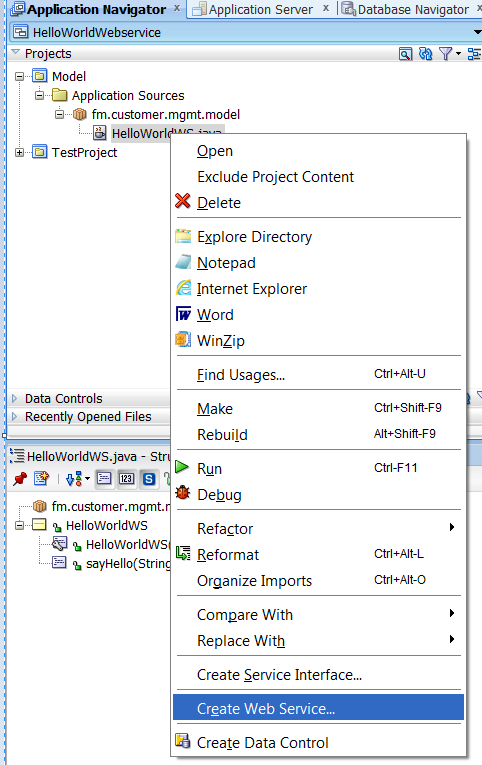This screenshot has height=765, width=482.
Task: Toggle the 123 display icon in Structure toolbar
Action: pos(126,479)
